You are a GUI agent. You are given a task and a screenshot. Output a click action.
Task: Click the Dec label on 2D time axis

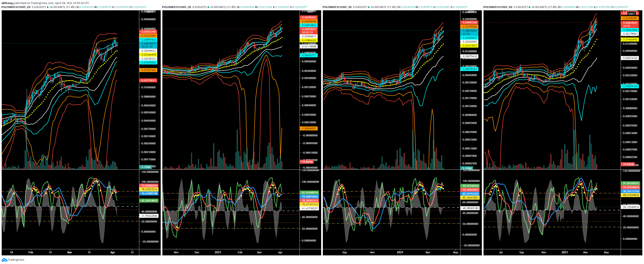click(x=197, y=252)
